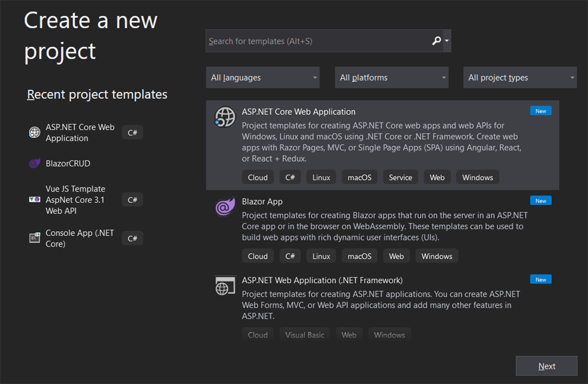Click the ASP.NET Web Application (.NET Framework) icon
Image resolution: width=588 pixels, height=384 pixels.
[x=225, y=286]
